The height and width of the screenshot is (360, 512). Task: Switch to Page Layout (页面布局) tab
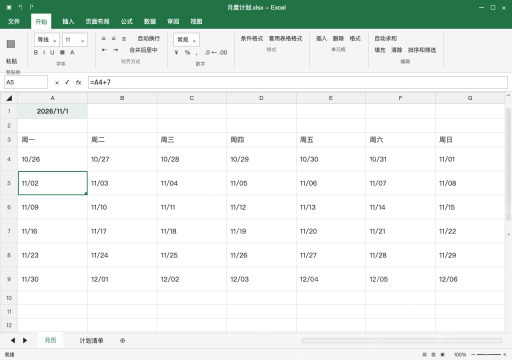coord(97,21)
